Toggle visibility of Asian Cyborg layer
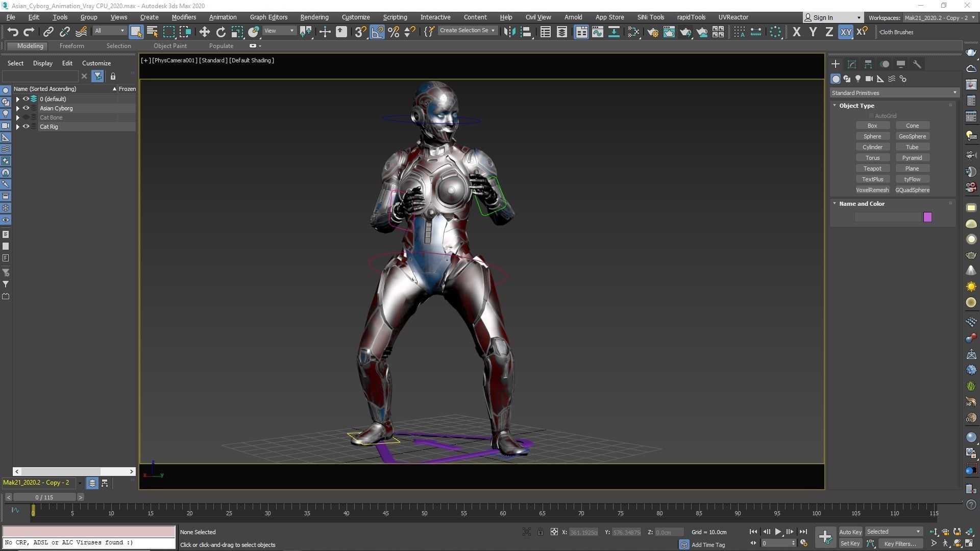Viewport: 980px width, 551px height. click(26, 108)
